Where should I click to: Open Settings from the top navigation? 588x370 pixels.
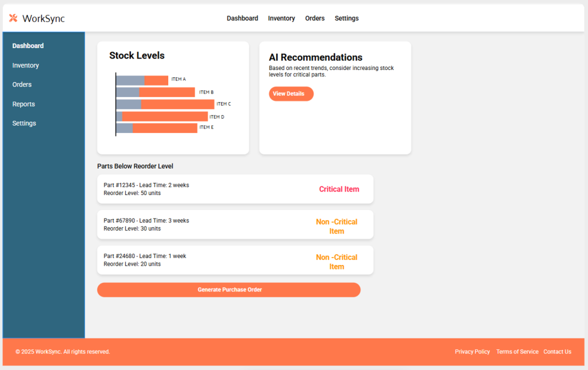(347, 18)
